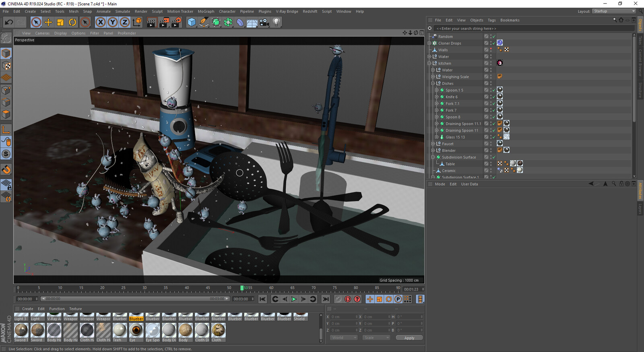The image size is (644, 352).
Task: Toggle Random effector enable checkmark
Action: pyautogui.click(x=494, y=37)
